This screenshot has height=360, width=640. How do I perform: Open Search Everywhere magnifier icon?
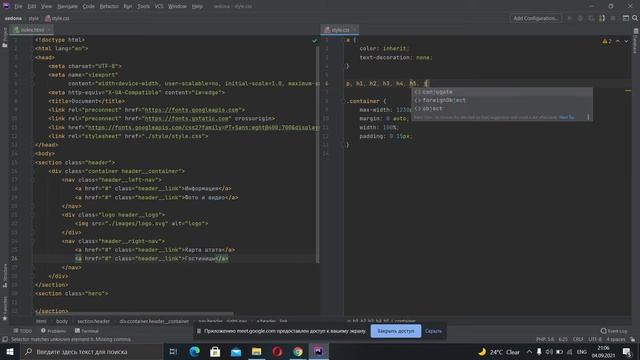point(635,18)
